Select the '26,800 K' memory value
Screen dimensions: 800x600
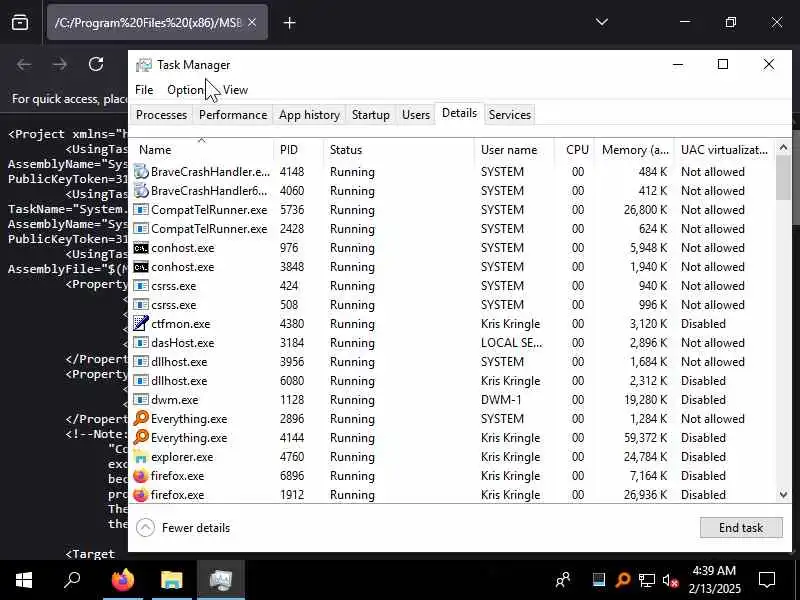point(645,210)
